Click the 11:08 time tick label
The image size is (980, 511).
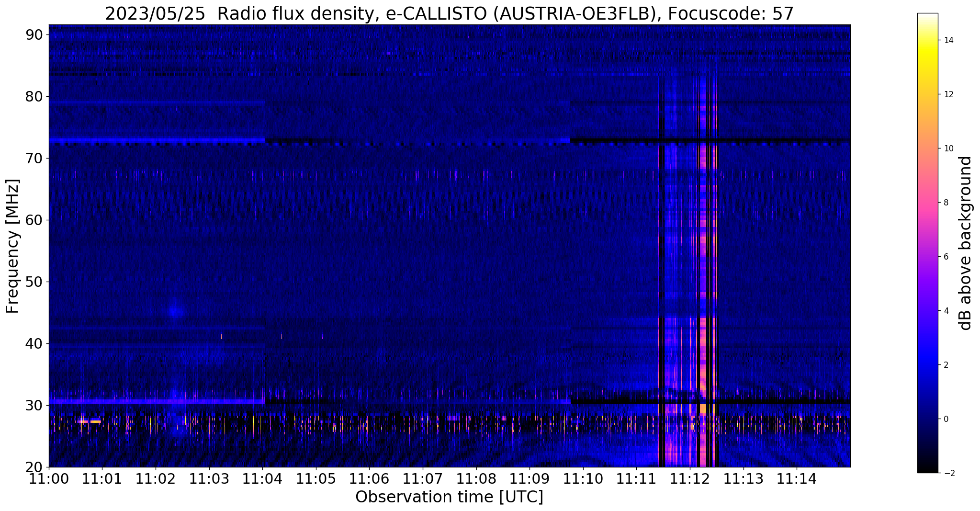click(x=476, y=479)
